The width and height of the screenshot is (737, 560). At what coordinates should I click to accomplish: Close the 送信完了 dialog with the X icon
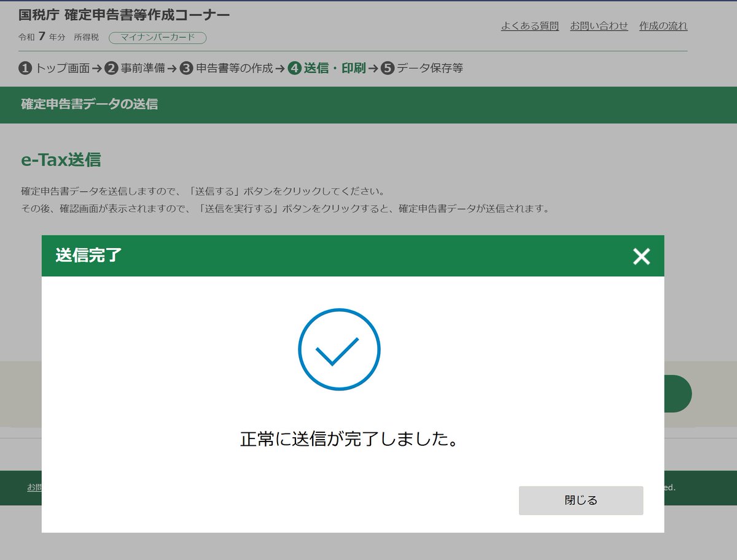point(641,257)
